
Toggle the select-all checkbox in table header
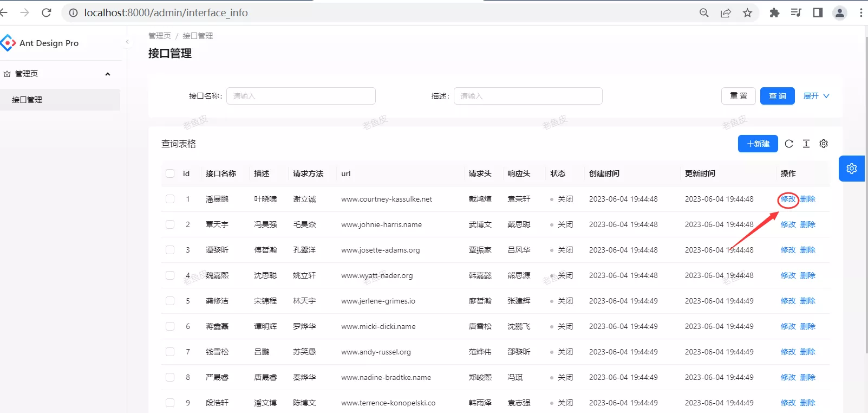click(x=170, y=173)
